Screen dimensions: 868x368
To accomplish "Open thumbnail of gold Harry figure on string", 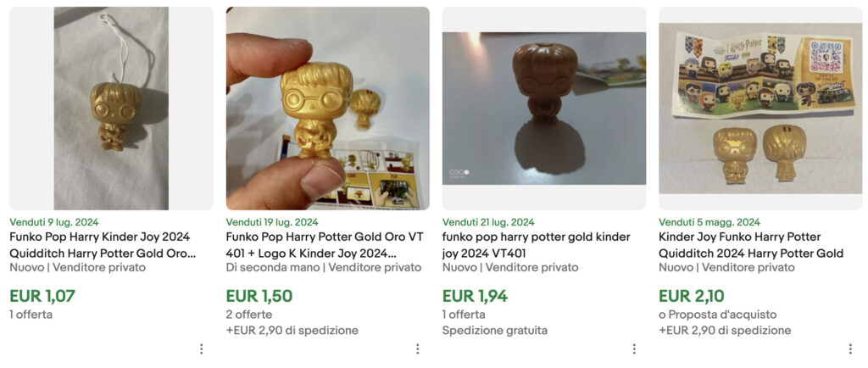I will click(x=111, y=109).
